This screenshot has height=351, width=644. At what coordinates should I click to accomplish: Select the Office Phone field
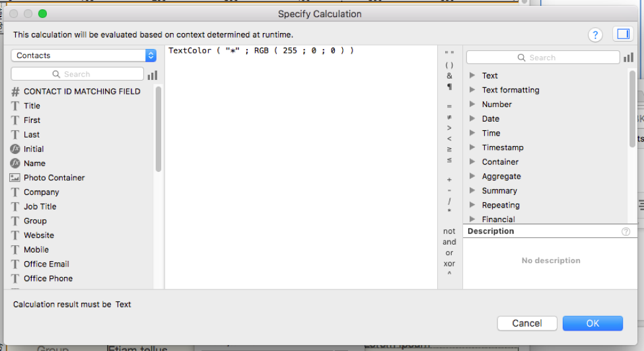(48, 278)
